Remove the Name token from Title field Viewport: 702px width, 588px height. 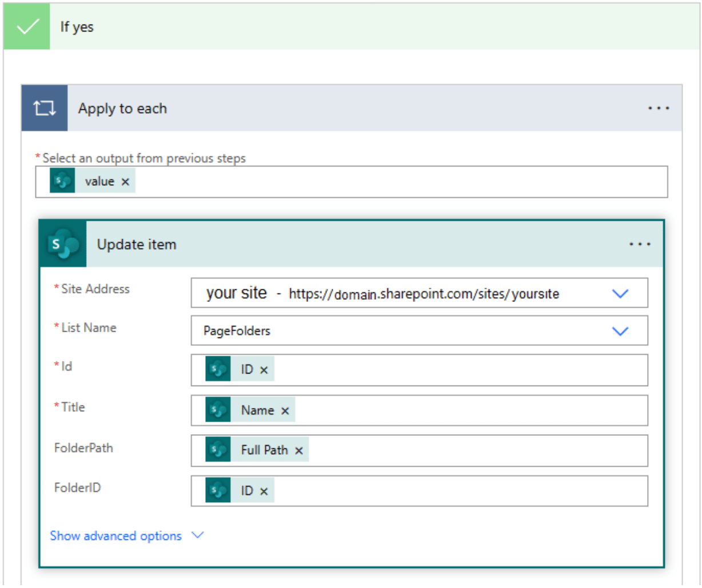point(285,410)
